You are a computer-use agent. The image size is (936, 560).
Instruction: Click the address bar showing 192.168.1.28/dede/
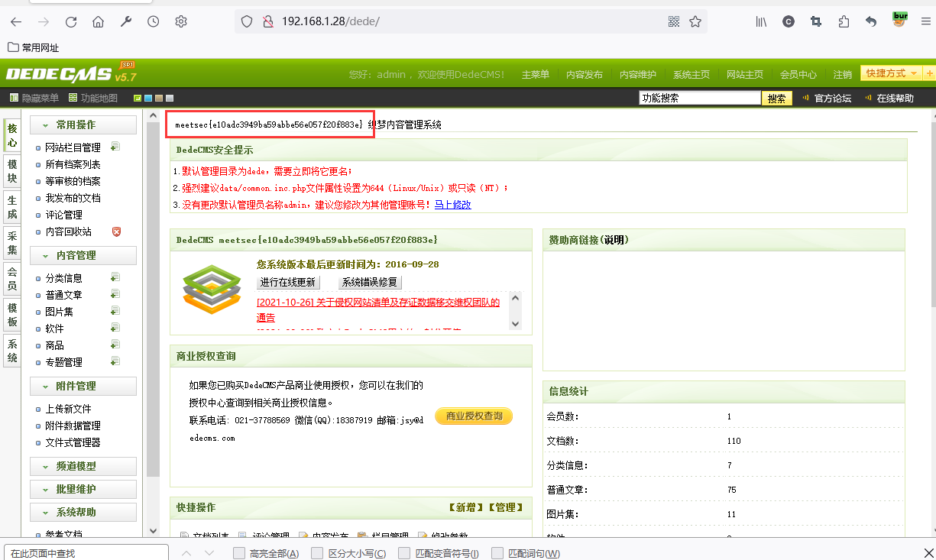(470, 21)
